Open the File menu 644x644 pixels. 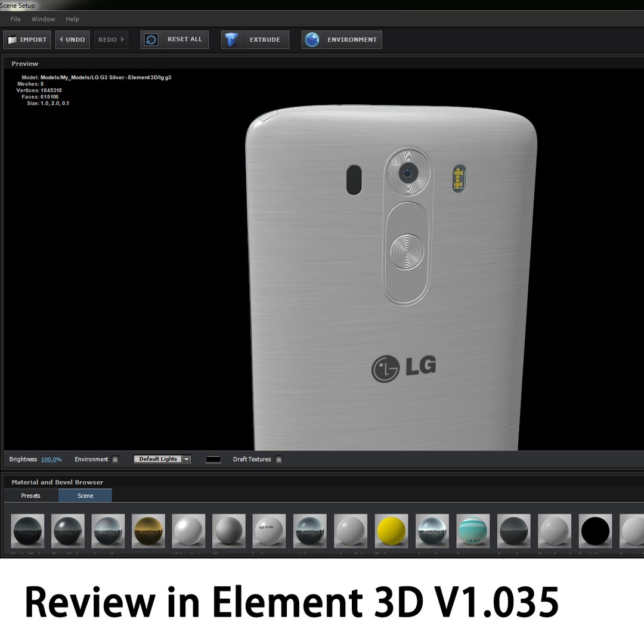[15, 19]
